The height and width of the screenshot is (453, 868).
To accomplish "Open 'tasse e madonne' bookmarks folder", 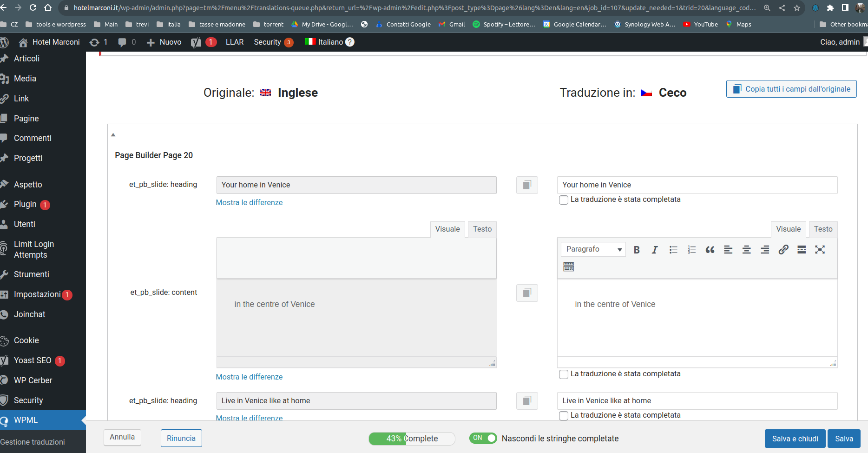I will 217,24.
